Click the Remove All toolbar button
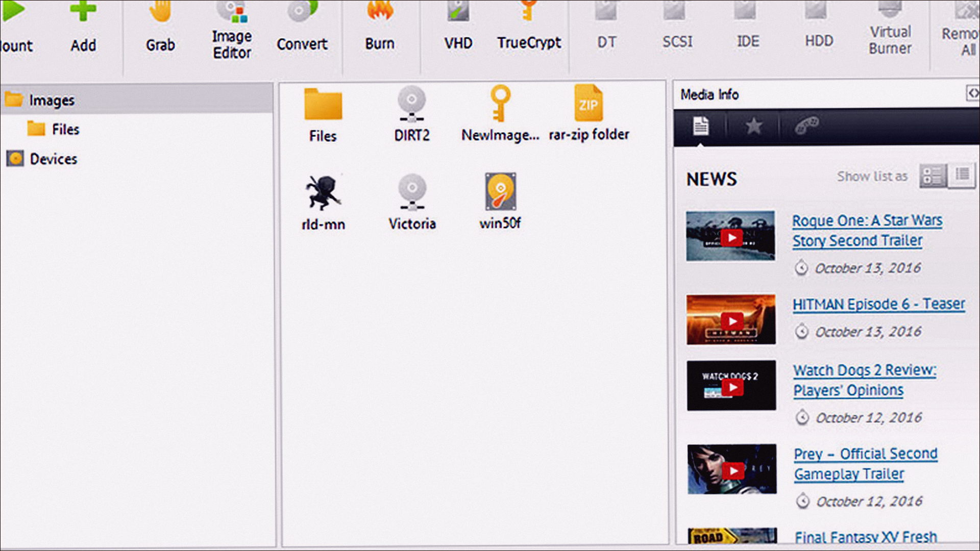The height and width of the screenshot is (551, 980). 960,29
